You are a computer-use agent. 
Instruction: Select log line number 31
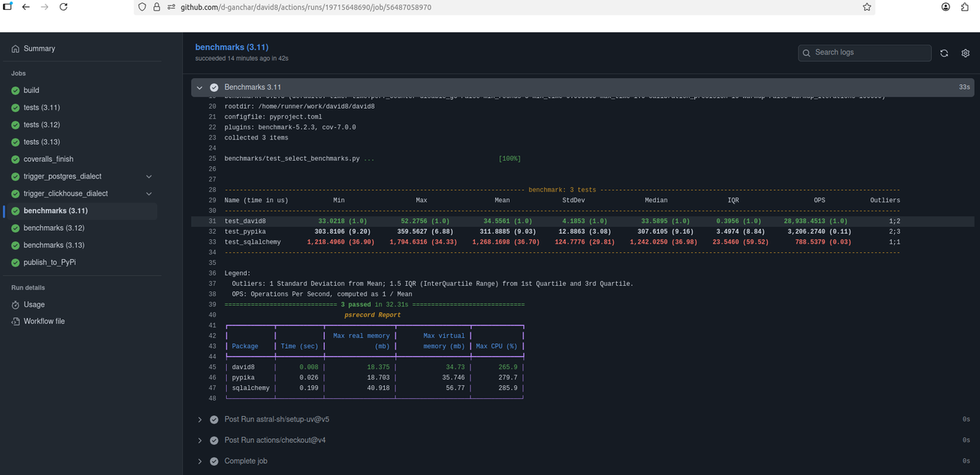coord(212,221)
